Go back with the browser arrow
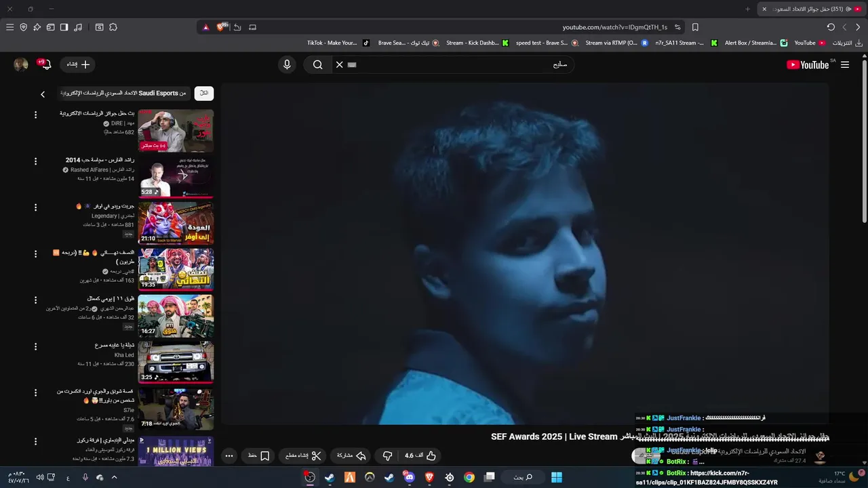Viewport: 868px width, 488px height. 858,27
